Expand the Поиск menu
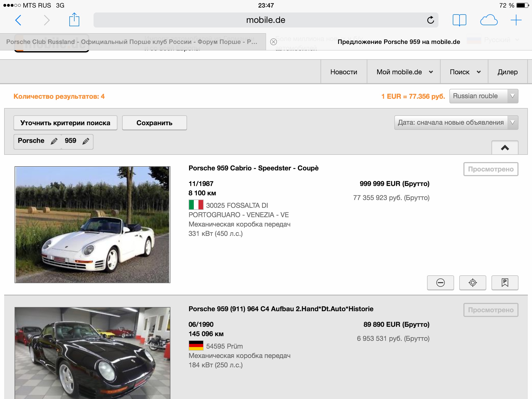The height and width of the screenshot is (399, 532). point(464,72)
